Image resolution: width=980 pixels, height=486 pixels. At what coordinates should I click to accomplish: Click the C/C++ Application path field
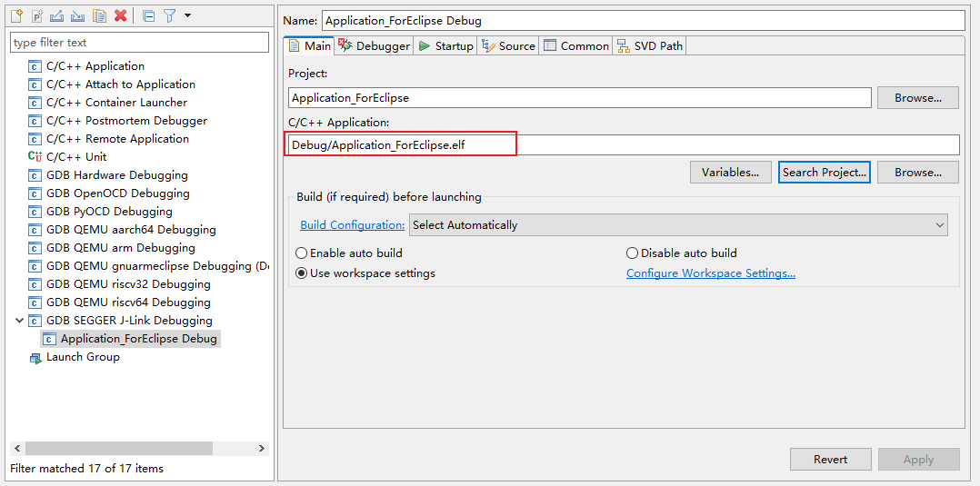(623, 144)
